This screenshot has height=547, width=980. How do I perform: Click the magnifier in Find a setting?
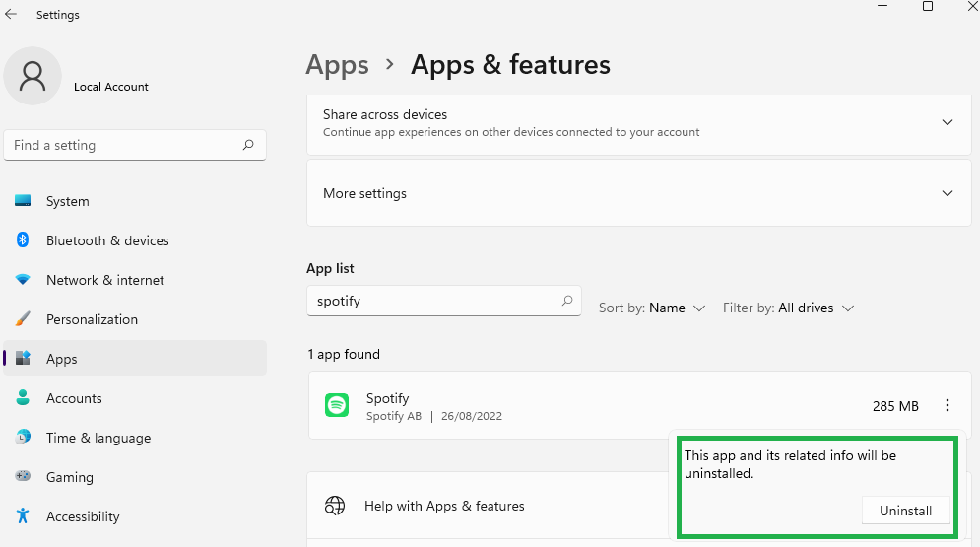coord(248,145)
